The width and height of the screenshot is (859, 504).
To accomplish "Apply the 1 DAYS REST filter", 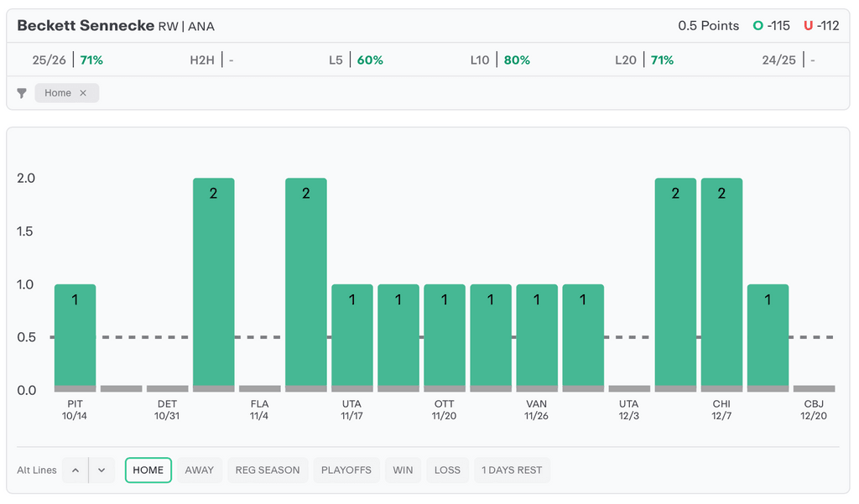I will [512, 470].
